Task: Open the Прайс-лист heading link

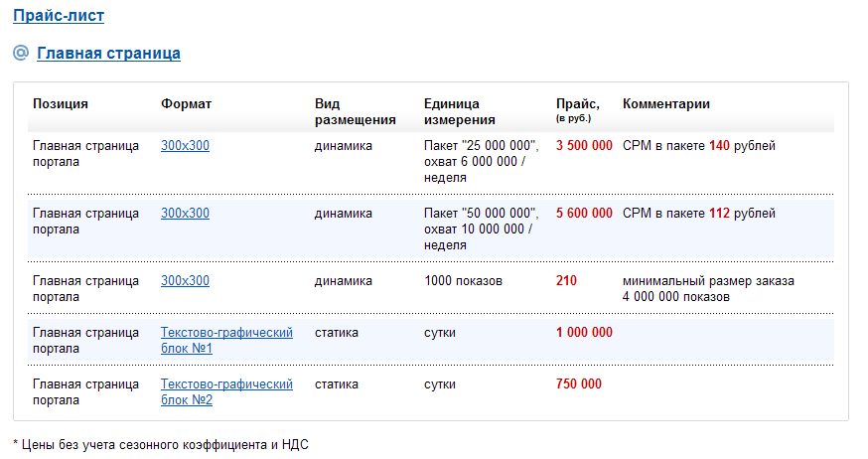Action: (59, 15)
